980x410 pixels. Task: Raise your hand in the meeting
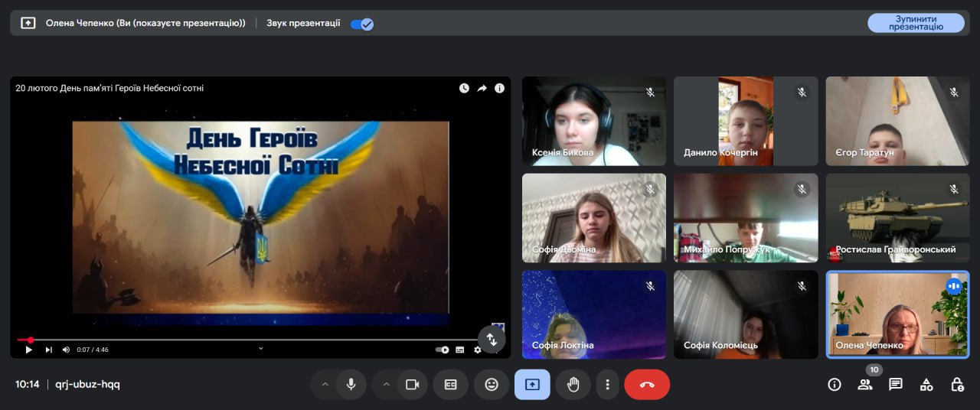click(x=573, y=385)
